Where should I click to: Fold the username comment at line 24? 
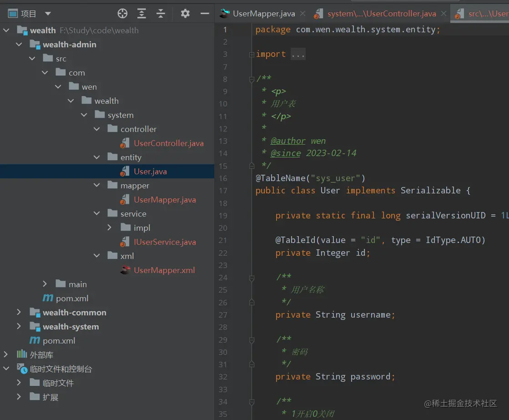252,277
